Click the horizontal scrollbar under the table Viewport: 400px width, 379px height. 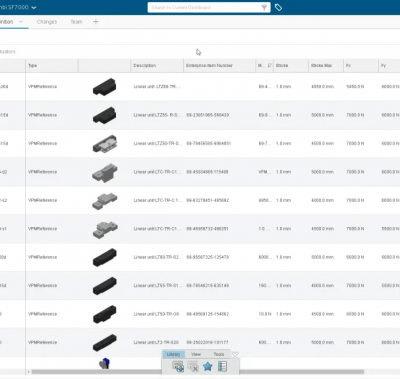[198, 372]
